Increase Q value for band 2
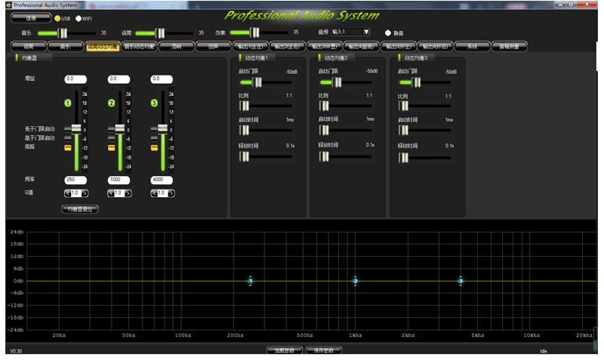The width and height of the screenshot is (604, 364). [x=128, y=193]
